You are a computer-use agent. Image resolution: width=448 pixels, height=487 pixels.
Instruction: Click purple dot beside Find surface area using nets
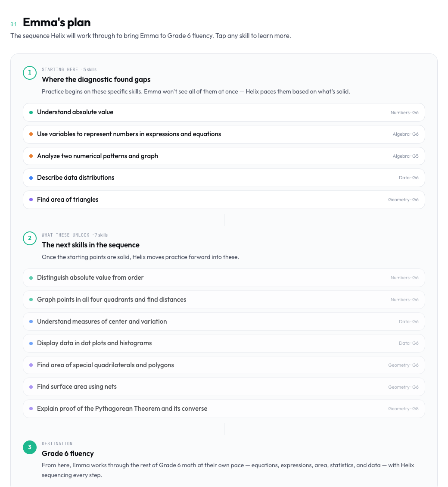(x=31, y=387)
